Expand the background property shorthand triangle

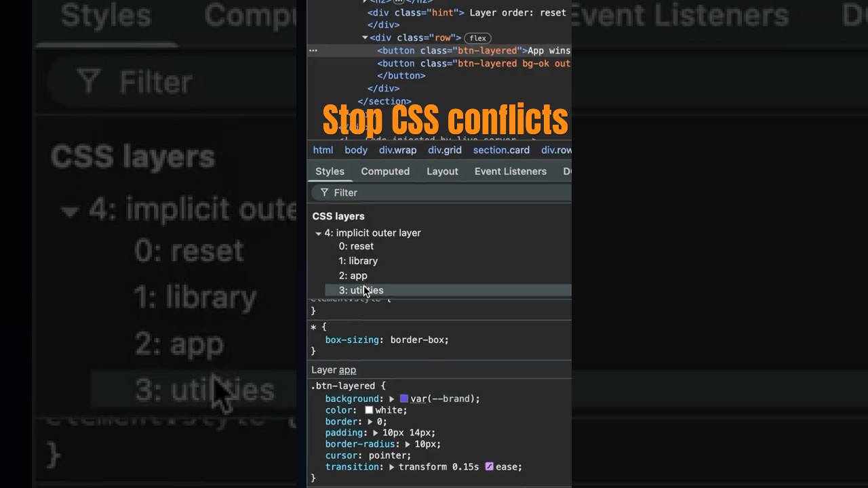point(392,399)
